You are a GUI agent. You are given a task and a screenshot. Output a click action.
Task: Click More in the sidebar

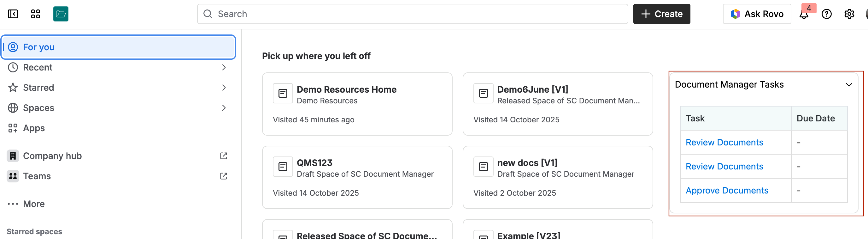34,204
